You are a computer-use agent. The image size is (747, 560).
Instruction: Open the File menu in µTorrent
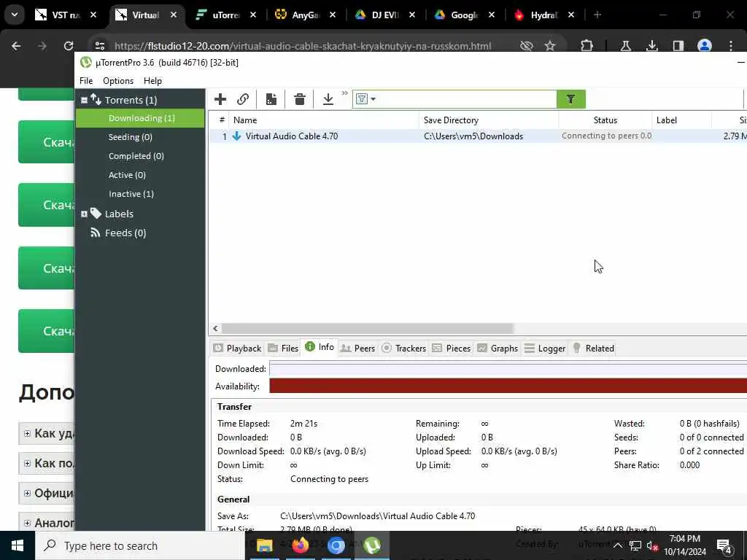click(x=86, y=81)
